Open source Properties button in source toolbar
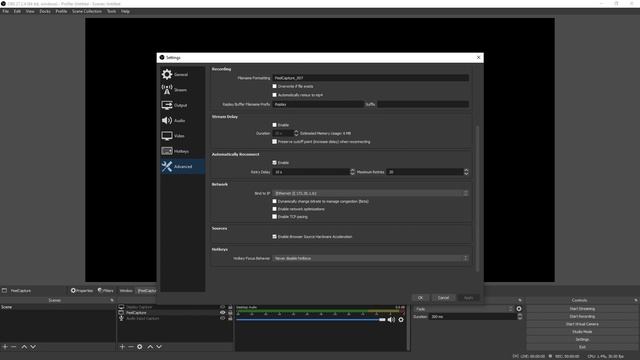640x360 pixels. [x=82, y=291]
